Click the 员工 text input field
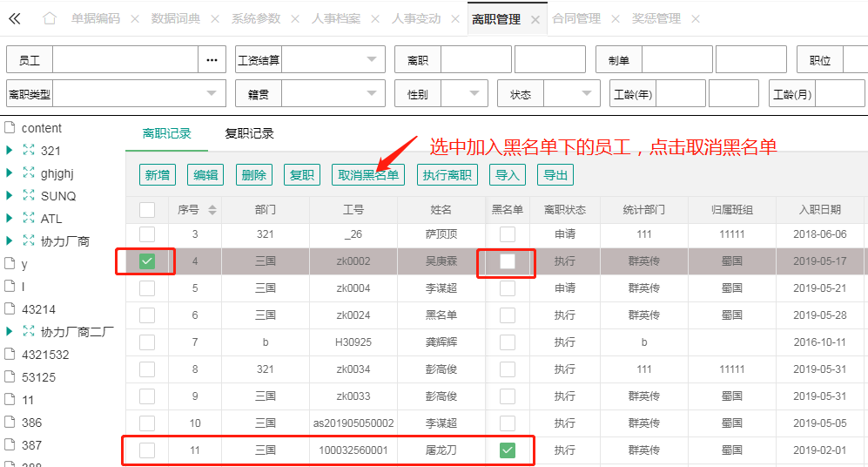 (x=125, y=60)
